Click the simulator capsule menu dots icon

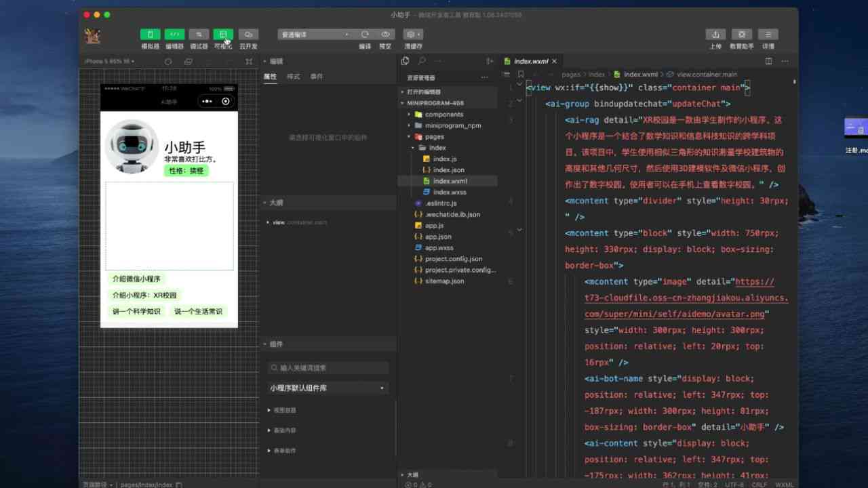208,102
